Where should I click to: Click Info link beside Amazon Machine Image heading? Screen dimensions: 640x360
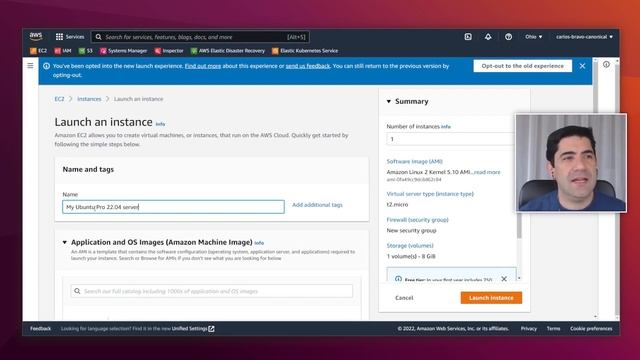pos(259,243)
